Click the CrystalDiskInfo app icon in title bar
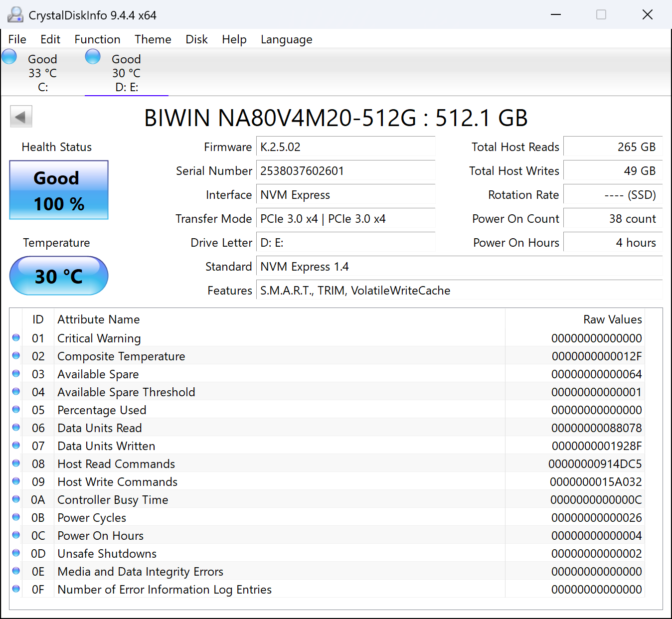The width and height of the screenshot is (672, 619). click(x=15, y=15)
